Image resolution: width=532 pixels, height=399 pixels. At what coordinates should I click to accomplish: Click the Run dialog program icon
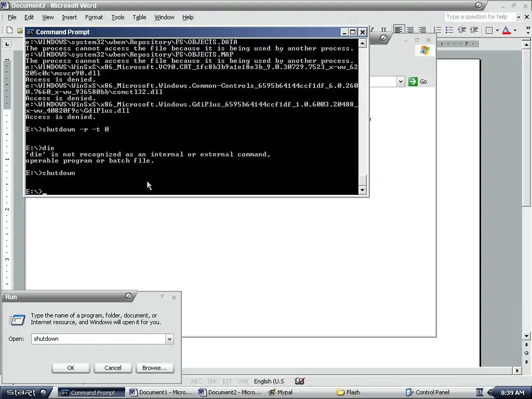click(x=17, y=320)
